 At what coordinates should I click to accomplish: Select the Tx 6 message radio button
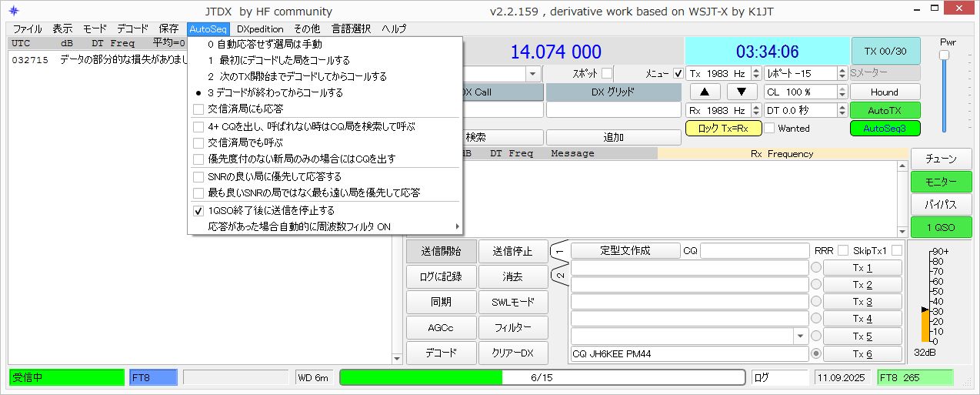816,354
